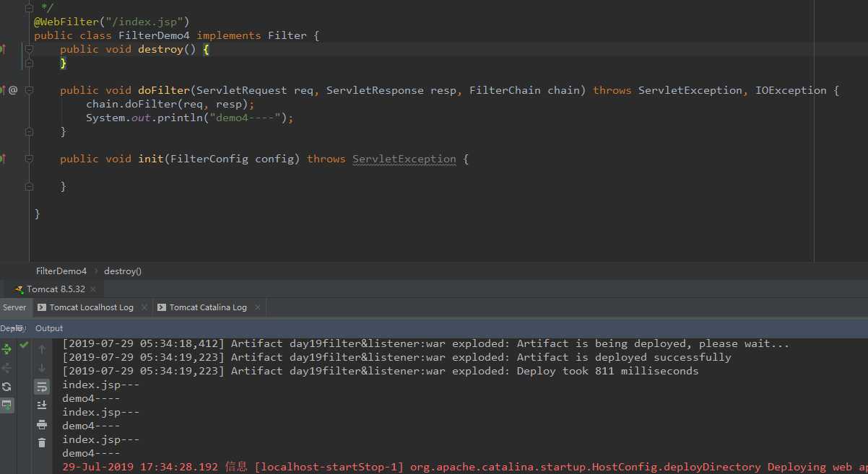Viewport: 868px width, 474px height.
Task: Click class name FilterDemo4 in declaration
Action: (x=155, y=35)
